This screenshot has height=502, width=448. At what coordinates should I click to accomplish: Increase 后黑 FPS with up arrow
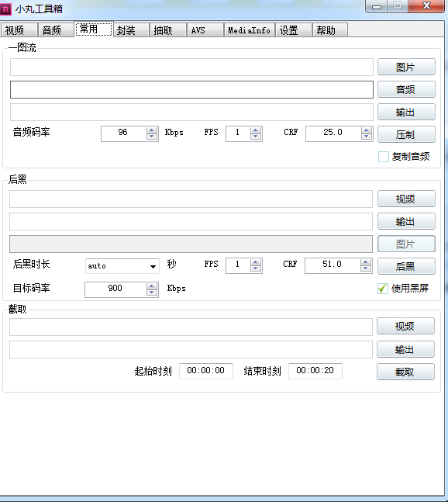tap(255, 262)
